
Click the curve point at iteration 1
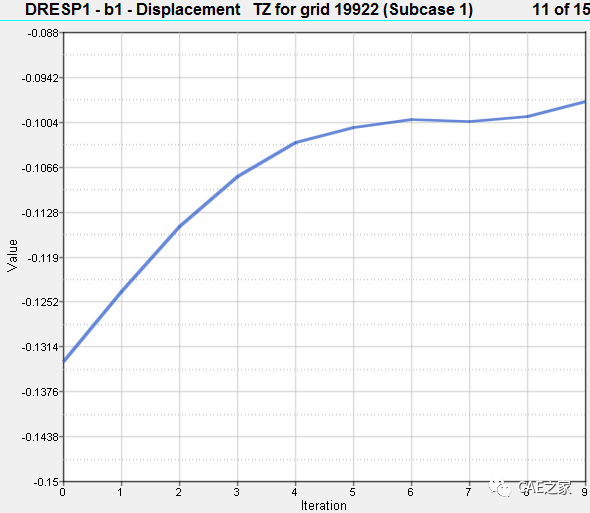(121, 291)
